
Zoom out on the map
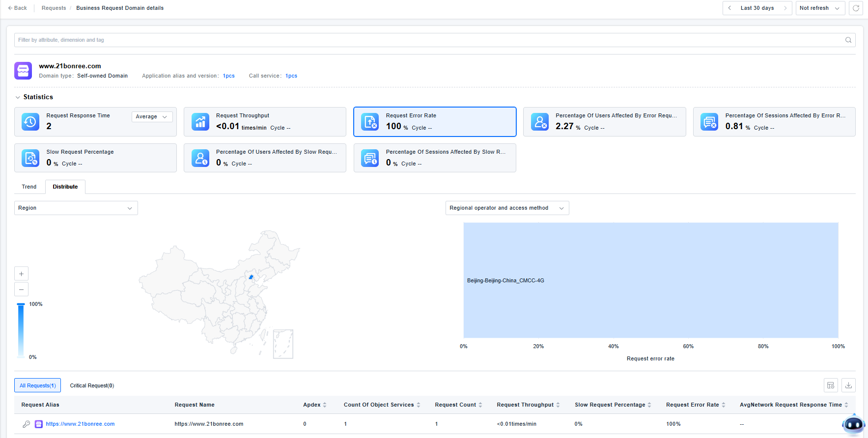tap(21, 289)
